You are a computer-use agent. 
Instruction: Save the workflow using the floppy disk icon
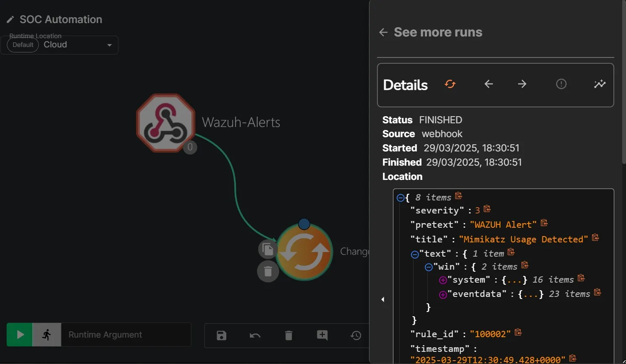coord(221,335)
